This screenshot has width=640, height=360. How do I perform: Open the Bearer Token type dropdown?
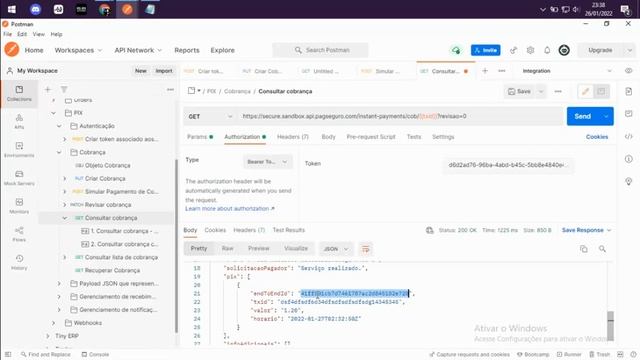267,162
